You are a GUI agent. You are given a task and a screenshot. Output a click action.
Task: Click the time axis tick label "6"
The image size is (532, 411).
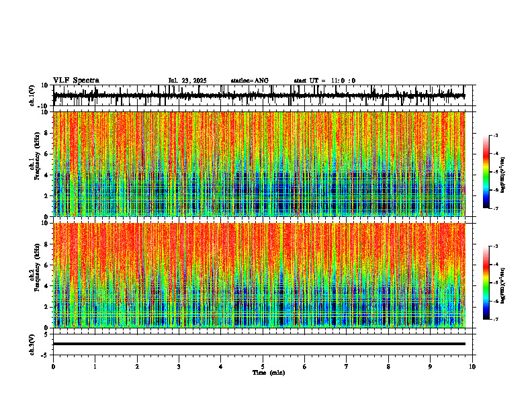[305, 367]
